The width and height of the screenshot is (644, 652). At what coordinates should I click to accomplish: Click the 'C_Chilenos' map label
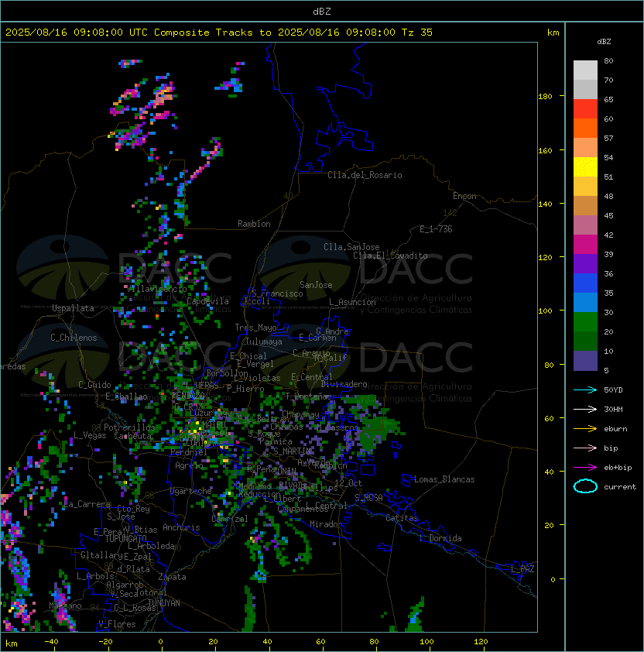(x=74, y=338)
